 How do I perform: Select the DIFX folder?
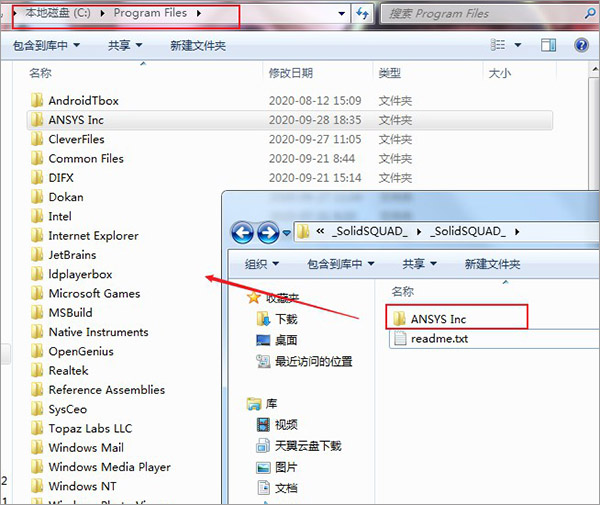point(52,178)
